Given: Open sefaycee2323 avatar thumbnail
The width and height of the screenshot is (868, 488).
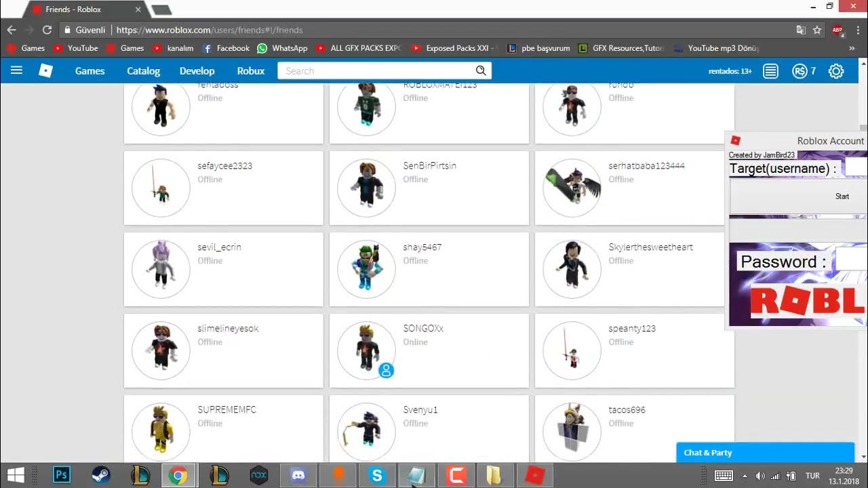Looking at the screenshot, I should [x=161, y=188].
